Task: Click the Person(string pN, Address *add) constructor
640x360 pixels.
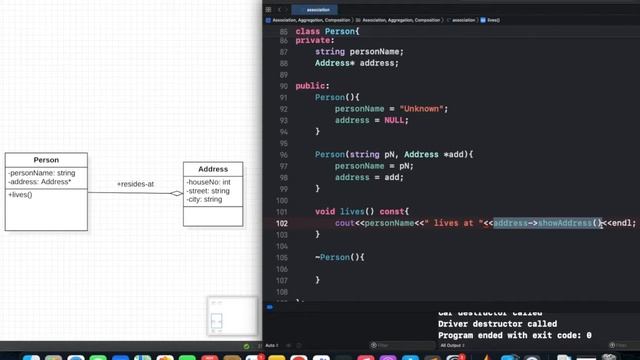Action: 394,155
